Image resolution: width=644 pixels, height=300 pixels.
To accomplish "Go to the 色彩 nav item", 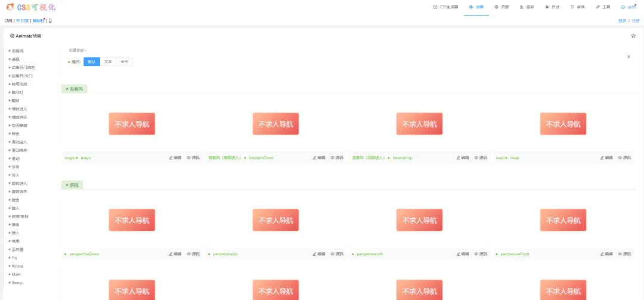I will [527, 7].
